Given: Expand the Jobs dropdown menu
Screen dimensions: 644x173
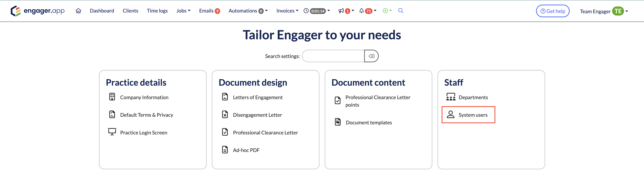Looking at the screenshot, I should [183, 11].
